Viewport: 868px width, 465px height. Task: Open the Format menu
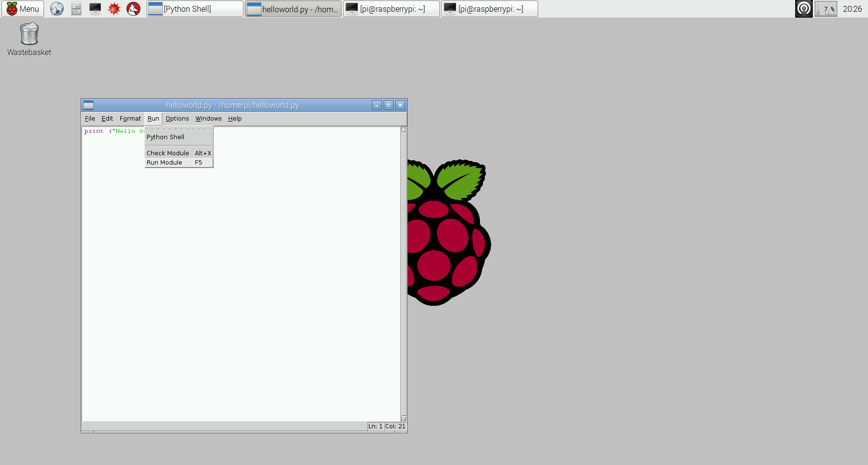click(x=130, y=119)
